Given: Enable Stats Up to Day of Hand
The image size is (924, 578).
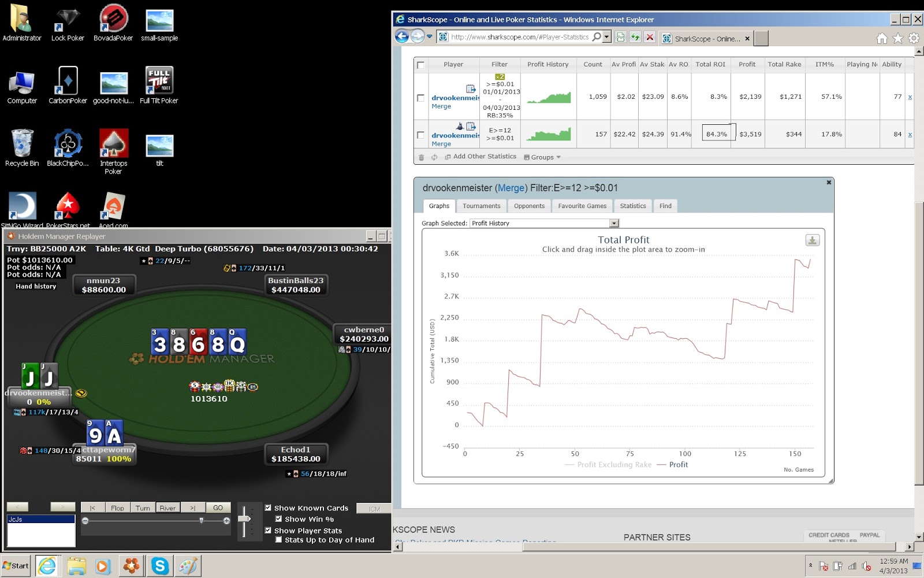Looking at the screenshot, I should (278, 540).
